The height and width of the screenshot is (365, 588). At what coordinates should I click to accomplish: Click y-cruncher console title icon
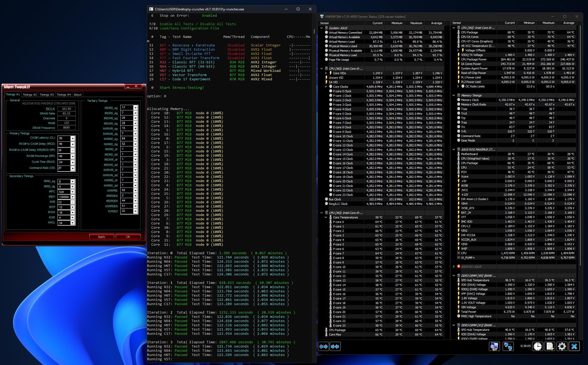click(x=151, y=9)
